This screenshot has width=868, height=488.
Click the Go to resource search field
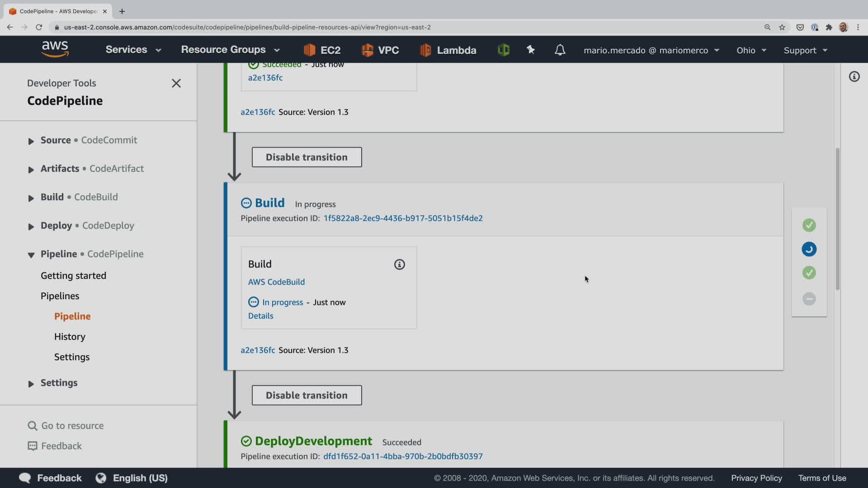point(72,426)
